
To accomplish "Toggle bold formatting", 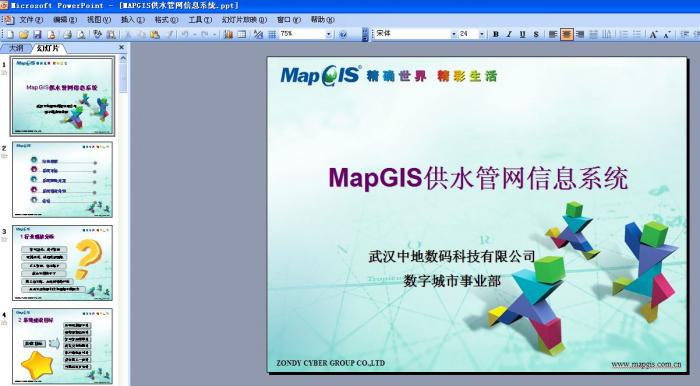I will [x=496, y=34].
